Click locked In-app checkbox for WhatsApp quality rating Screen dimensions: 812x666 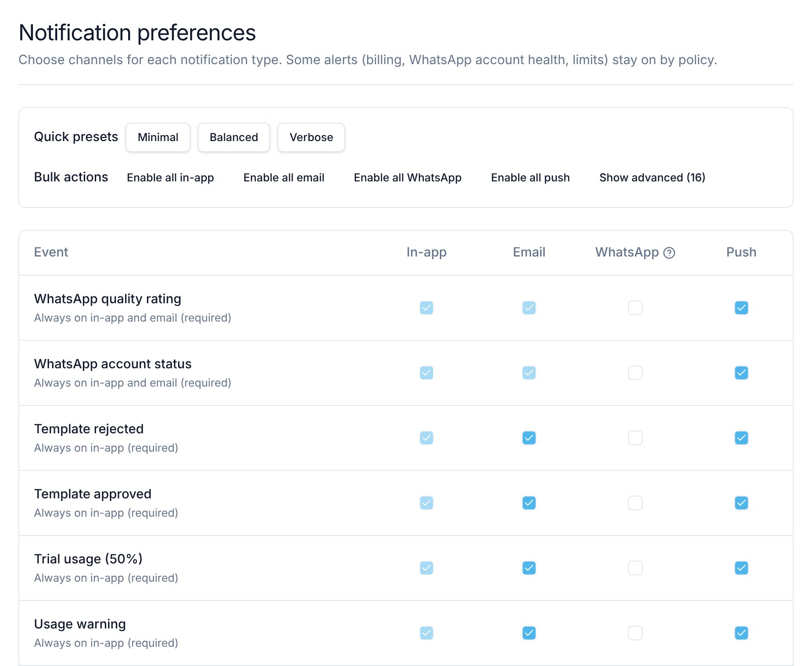click(427, 308)
